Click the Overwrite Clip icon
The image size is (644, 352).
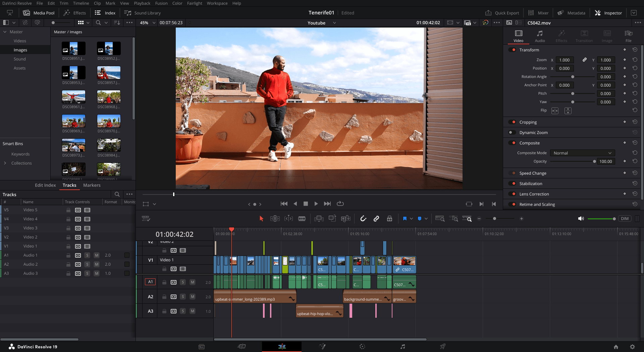(x=332, y=219)
